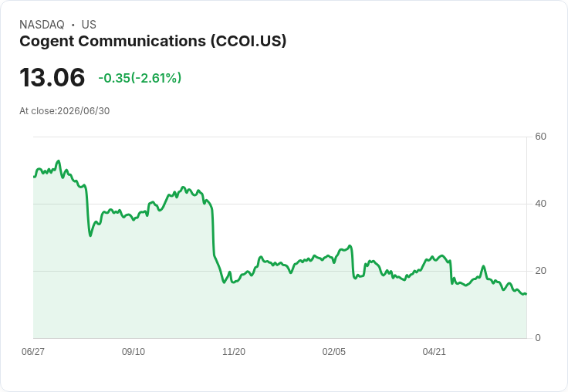Click the 06/27 x-axis date label
The height and width of the screenshot is (392, 568).
(33, 351)
